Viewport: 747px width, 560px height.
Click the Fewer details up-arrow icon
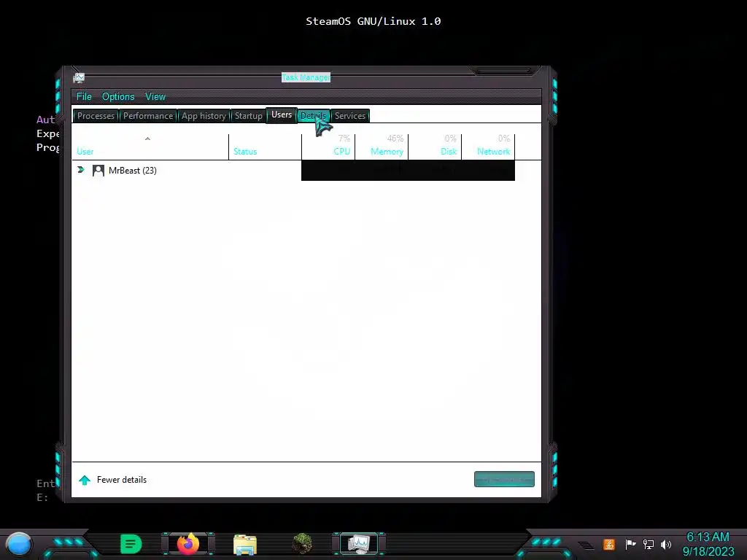(x=85, y=480)
